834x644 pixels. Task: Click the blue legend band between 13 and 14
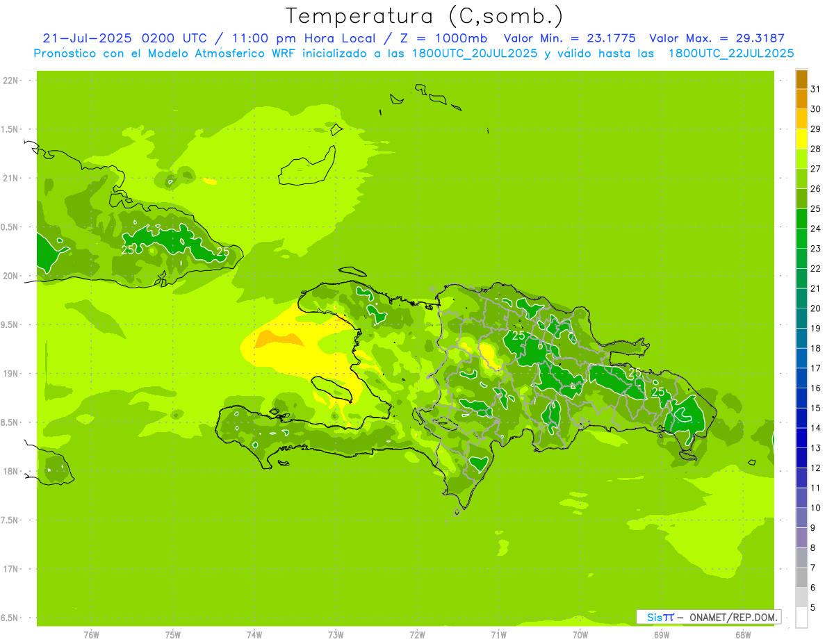pos(801,438)
